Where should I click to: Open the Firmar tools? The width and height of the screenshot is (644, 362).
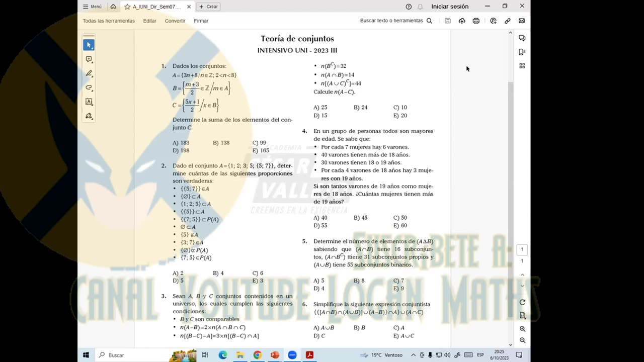pyautogui.click(x=201, y=21)
